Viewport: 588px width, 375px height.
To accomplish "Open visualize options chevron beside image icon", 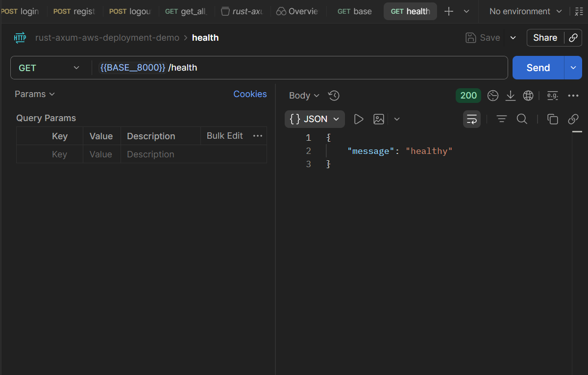I will tap(397, 119).
